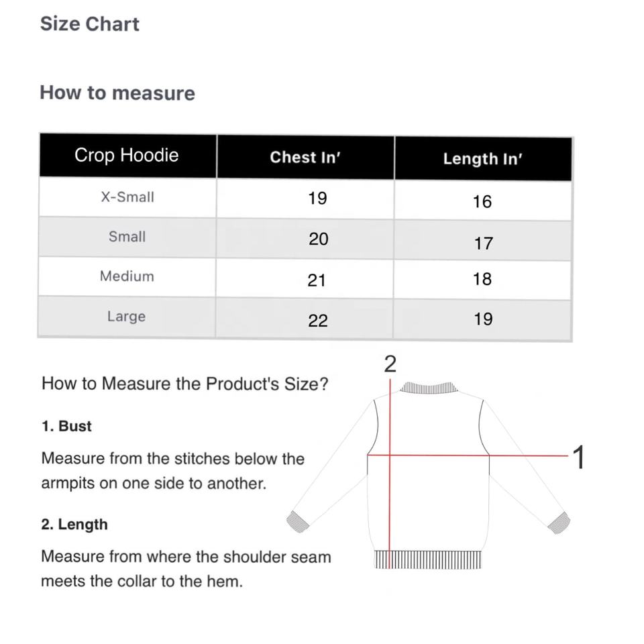644x644 pixels.
Task: Click the X-Small size row label
Action: (x=127, y=197)
